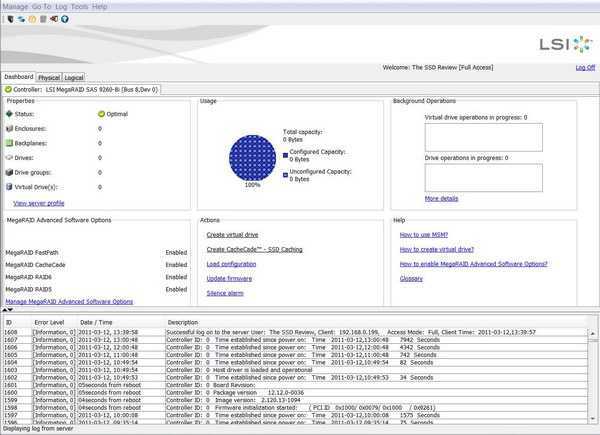Viewport: 600px width, 435px height.
Task: Click Update firmware link
Action: (x=229, y=279)
